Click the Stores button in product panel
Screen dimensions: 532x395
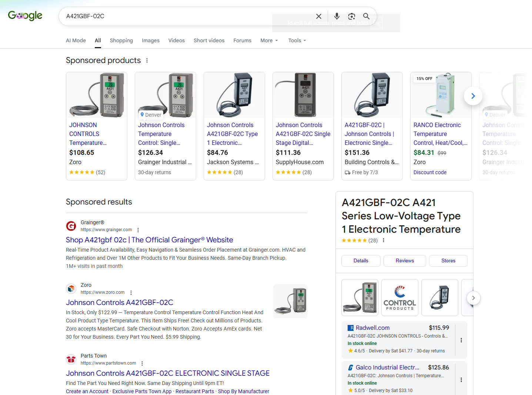pyautogui.click(x=448, y=261)
